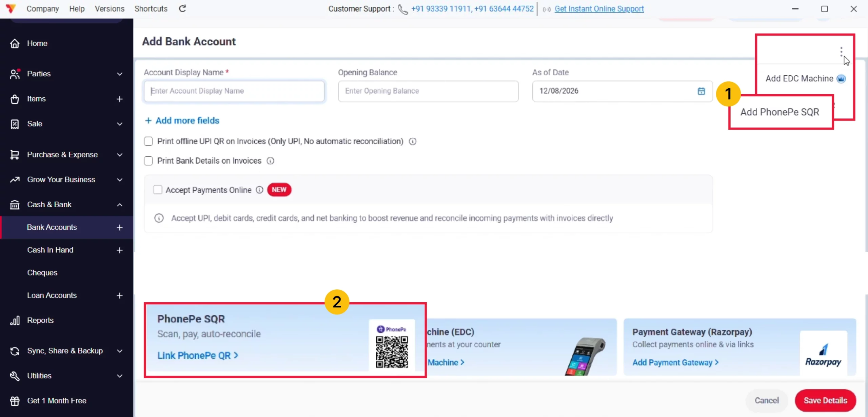The height and width of the screenshot is (417, 868).
Task: Click the Save Details button
Action: pos(825,400)
